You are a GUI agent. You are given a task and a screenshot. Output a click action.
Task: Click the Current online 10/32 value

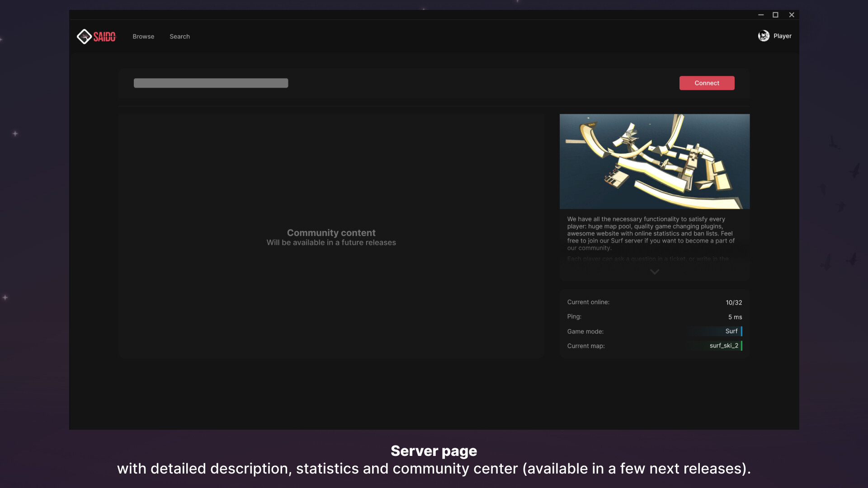(733, 302)
